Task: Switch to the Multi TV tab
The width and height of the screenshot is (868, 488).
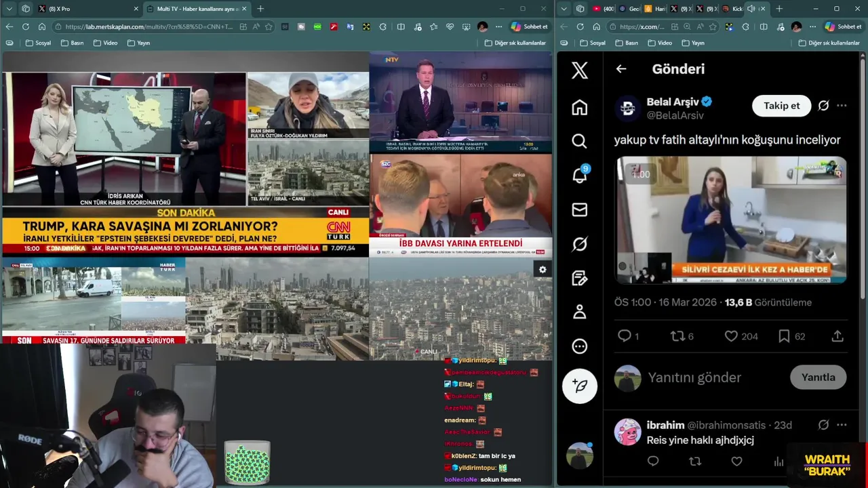Action: click(x=196, y=9)
